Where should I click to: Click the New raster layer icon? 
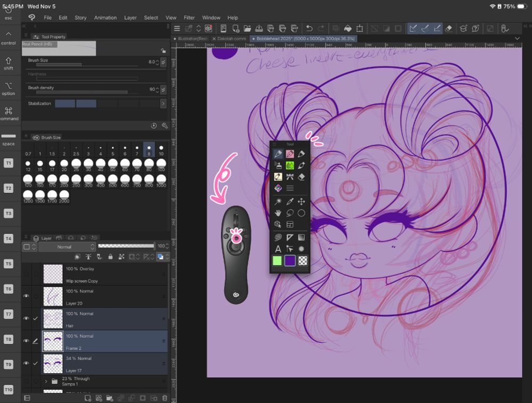point(88,398)
